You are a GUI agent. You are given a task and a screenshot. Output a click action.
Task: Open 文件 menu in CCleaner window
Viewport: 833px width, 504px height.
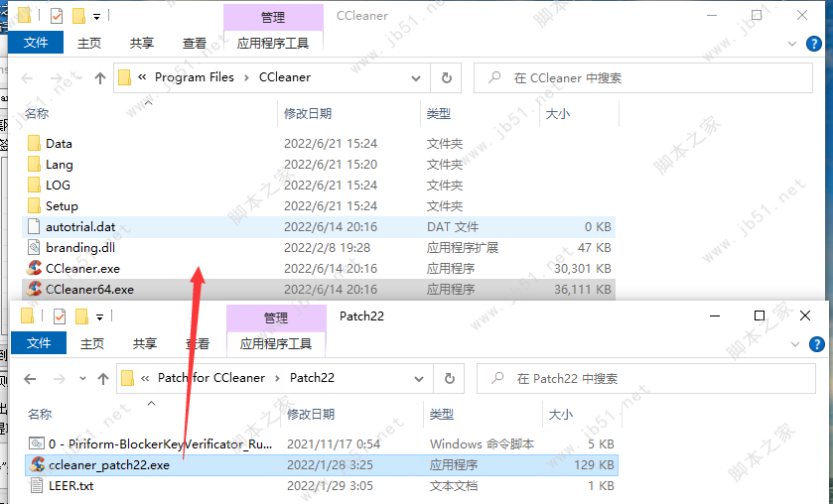click(36, 43)
